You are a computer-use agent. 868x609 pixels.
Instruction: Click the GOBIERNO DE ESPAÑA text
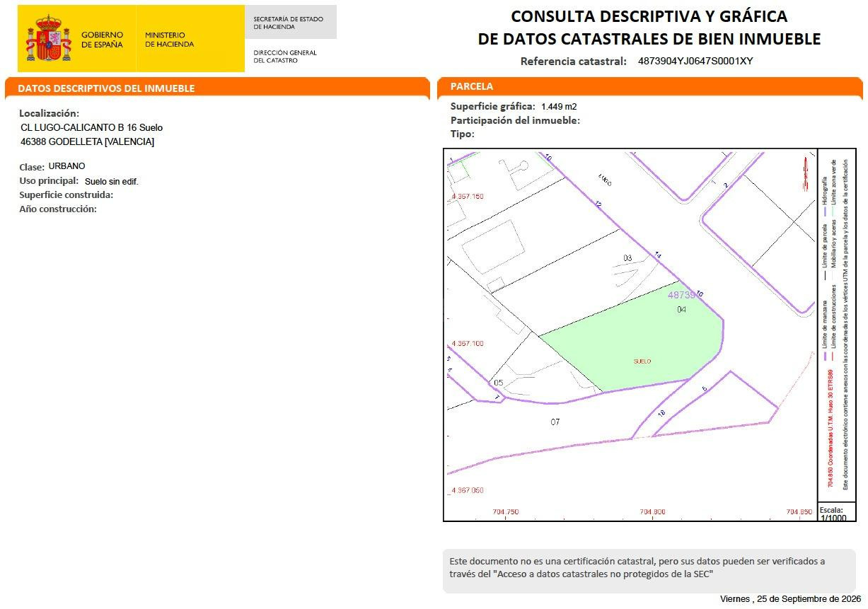(x=102, y=40)
